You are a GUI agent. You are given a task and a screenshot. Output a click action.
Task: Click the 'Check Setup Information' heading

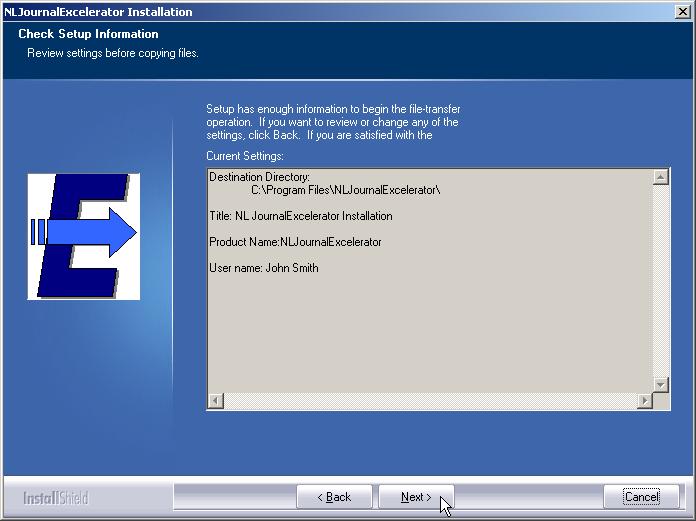88,34
